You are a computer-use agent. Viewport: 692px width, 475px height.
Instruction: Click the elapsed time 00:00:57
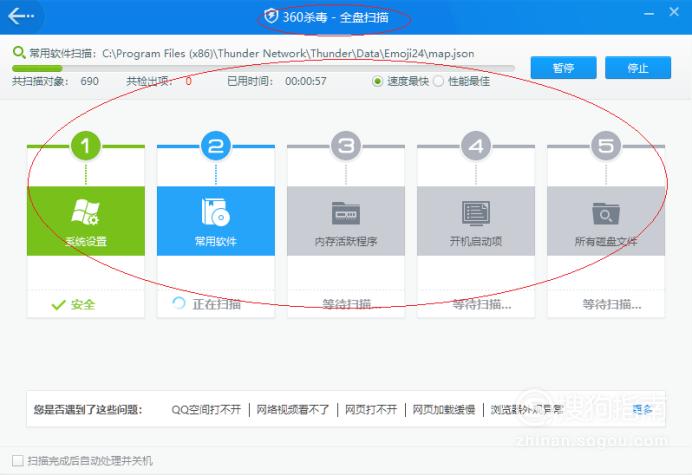(306, 81)
